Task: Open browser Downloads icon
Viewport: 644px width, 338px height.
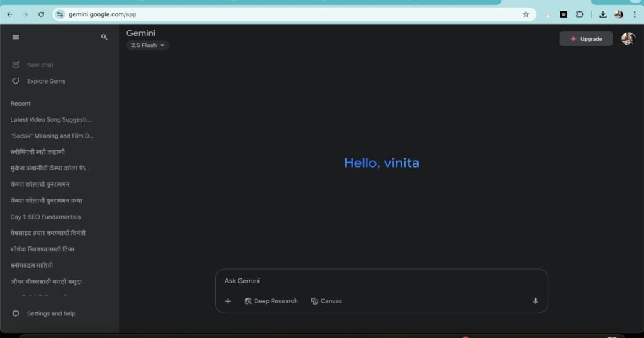Action: 603,14
